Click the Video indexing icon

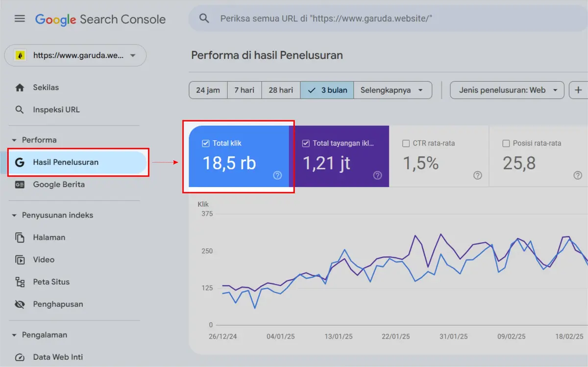[x=20, y=260]
